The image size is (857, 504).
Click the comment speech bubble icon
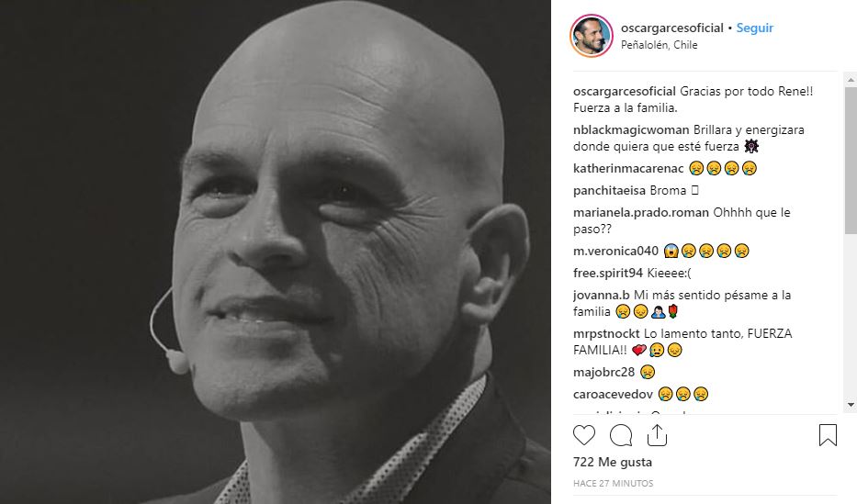621,434
